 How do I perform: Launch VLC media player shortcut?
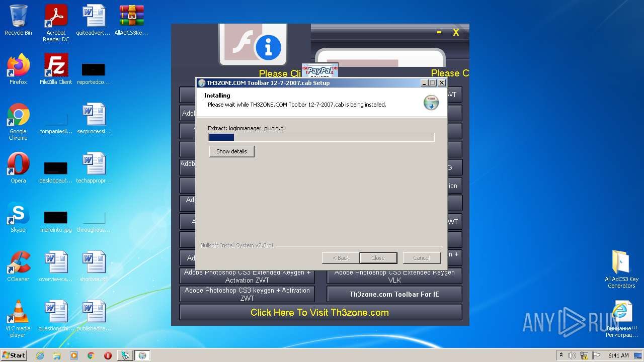(x=18, y=319)
